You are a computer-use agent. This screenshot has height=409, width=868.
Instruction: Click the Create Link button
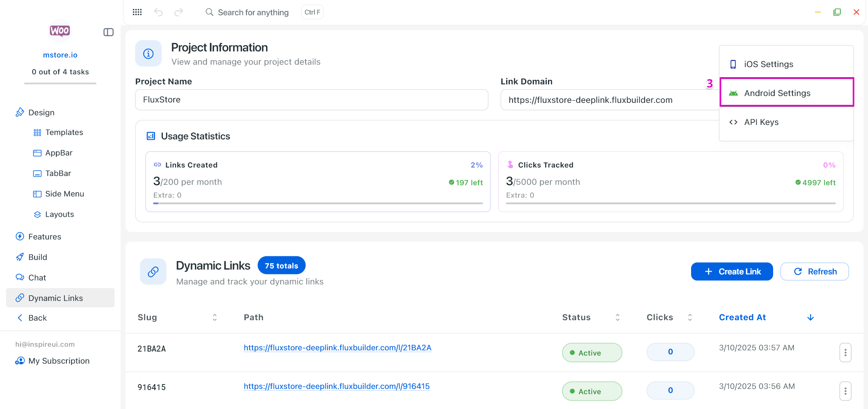[x=732, y=272]
